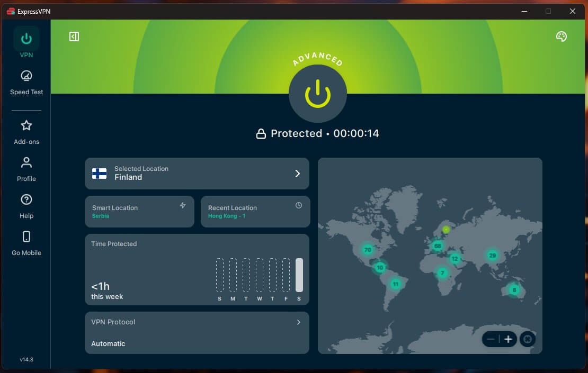
Task: Click the Selected Location chevron arrow
Action: pos(297,174)
